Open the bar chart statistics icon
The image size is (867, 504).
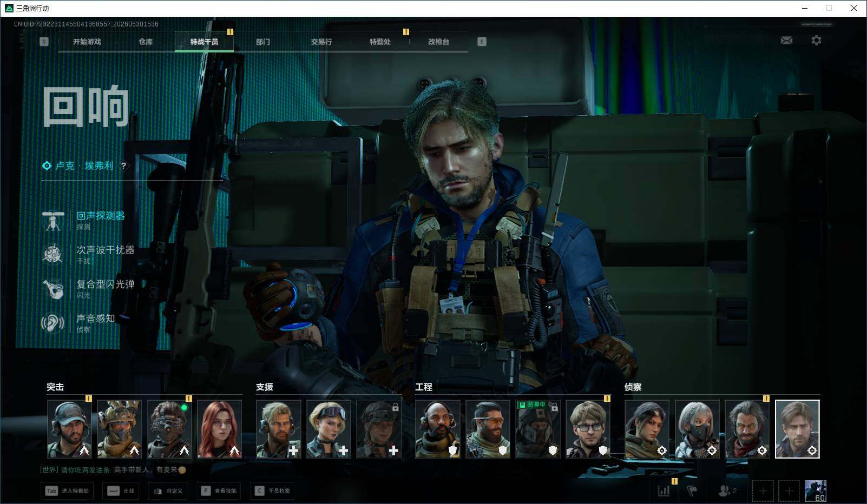(664, 491)
